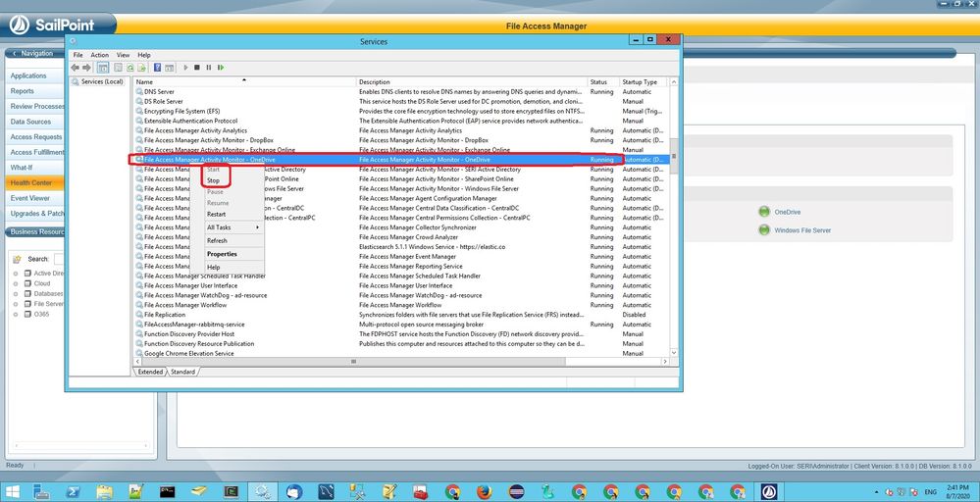Open the black Command Prompt taskbar icon

tap(168, 491)
